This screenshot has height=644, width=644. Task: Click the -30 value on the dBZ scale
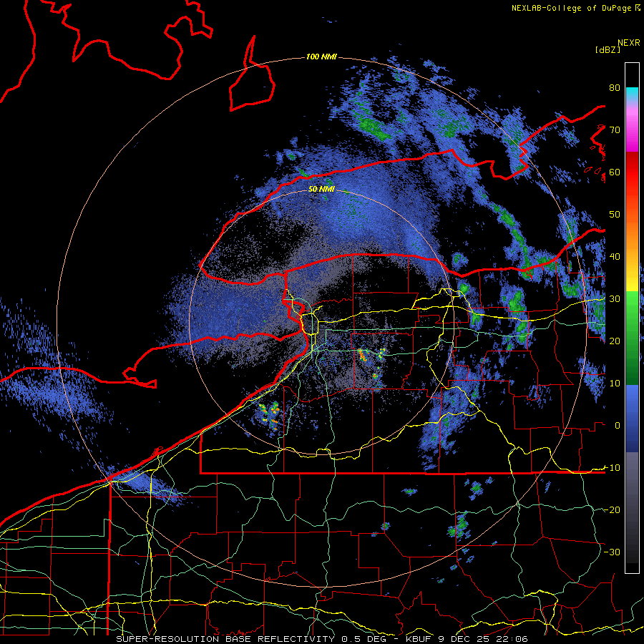tap(612, 552)
